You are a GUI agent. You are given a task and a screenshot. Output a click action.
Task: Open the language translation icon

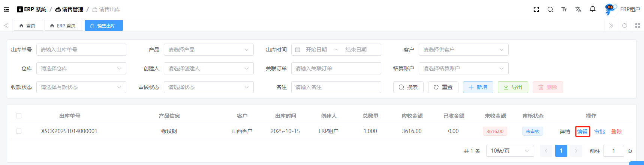pos(578,9)
